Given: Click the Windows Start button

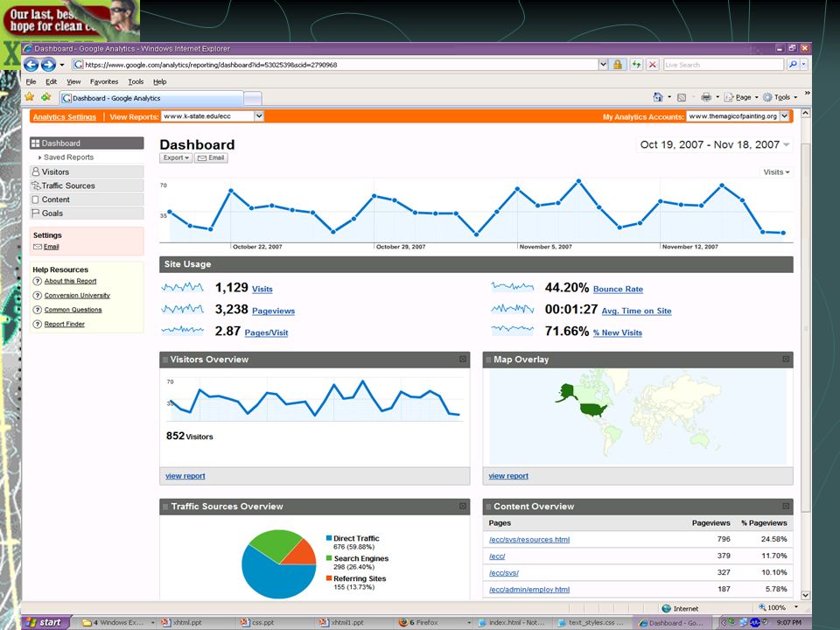Looking at the screenshot, I should click(x=45, y=622).
